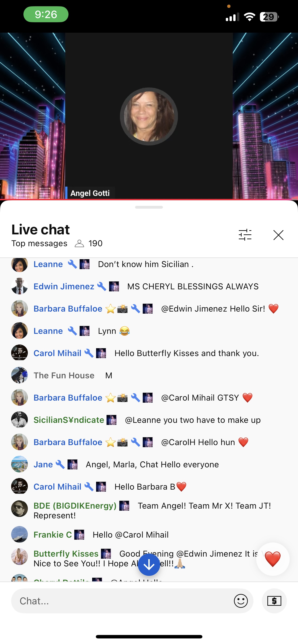Expand the Top messages chat mode selector
Viewport: 298px width, 644px height.
point(39,243)
